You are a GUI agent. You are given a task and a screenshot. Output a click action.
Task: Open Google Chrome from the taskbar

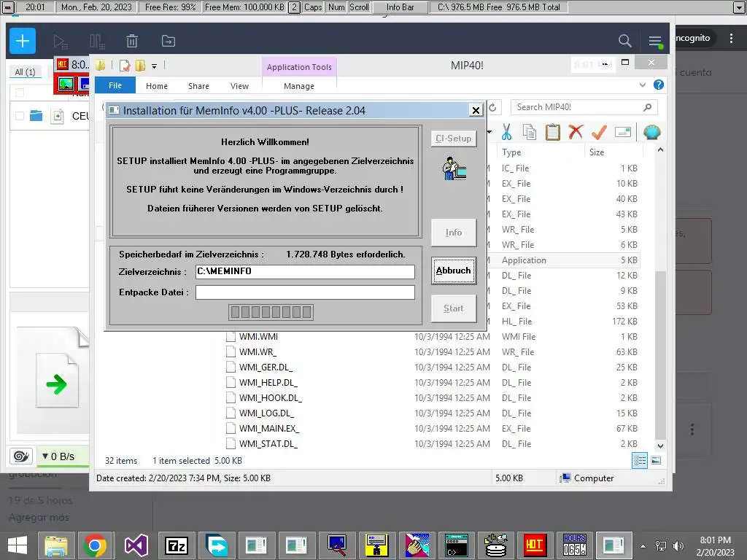(95, 545)
